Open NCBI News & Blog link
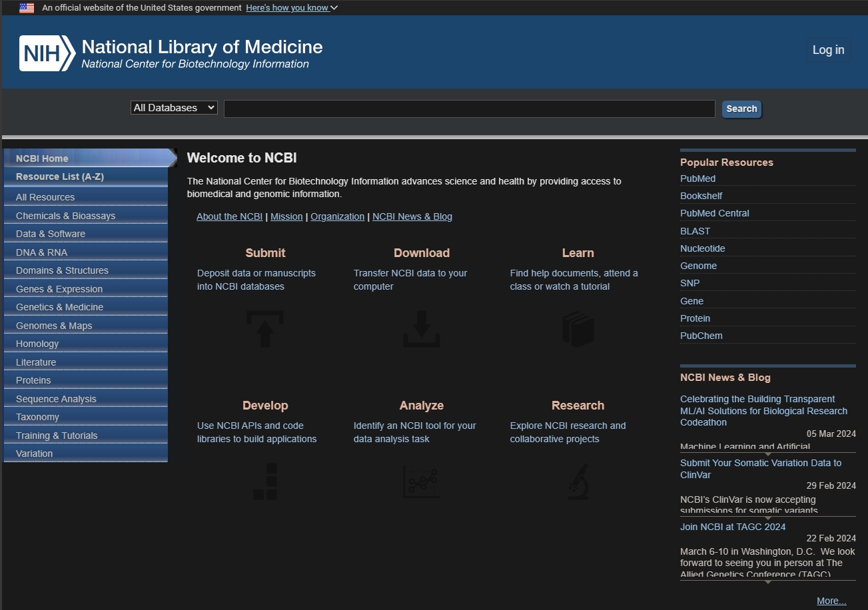The image size is (868, 610). [412, 216]
